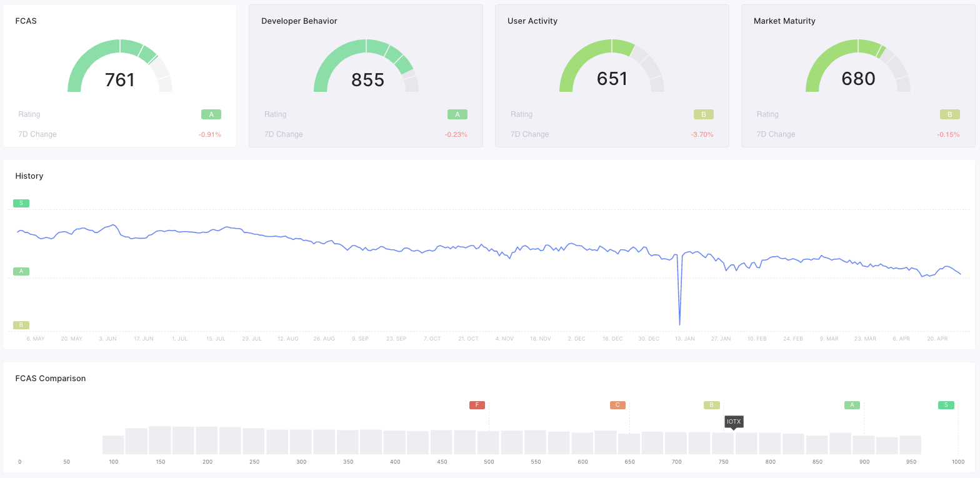The height and width of the screenshot is (478, 980).
Task: Click the B grade marker in FCAS Comparison
Action: click(712, 405)
